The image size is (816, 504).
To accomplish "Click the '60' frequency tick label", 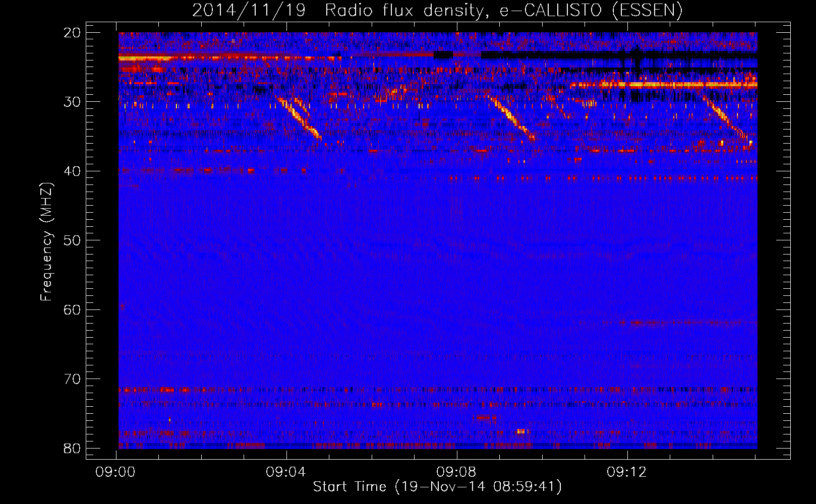I will pos(72,309).
